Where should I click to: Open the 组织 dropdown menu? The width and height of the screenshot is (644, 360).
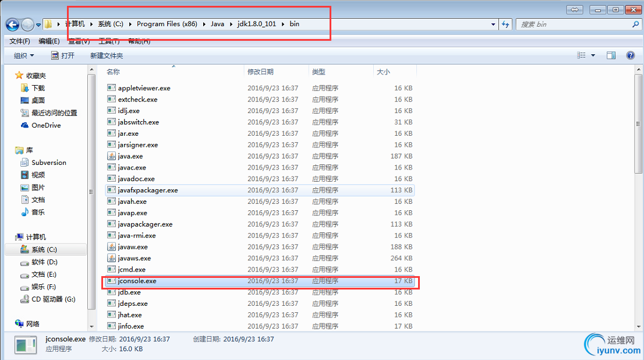click(24, 55)
